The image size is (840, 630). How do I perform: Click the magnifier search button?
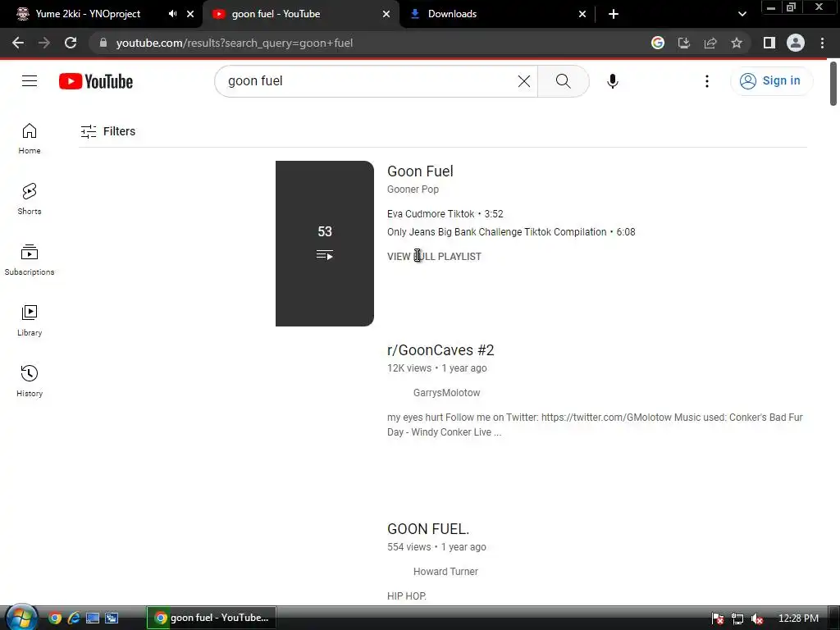pos(563,81)
